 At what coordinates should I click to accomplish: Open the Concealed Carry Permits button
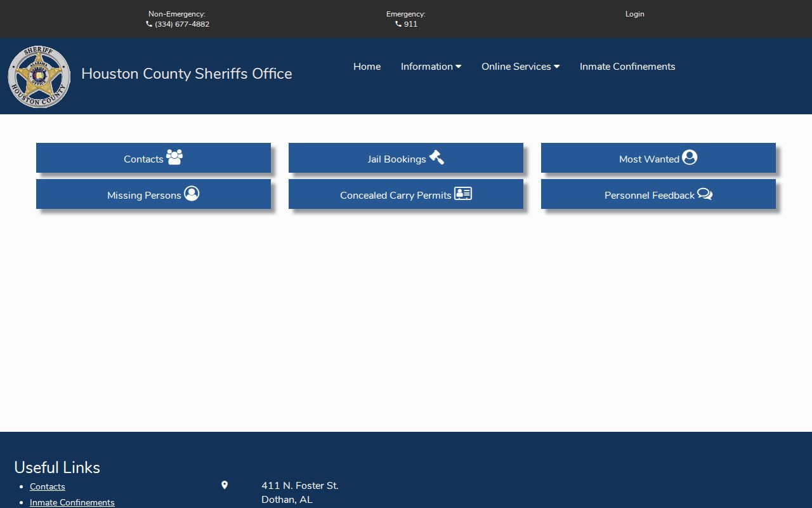(x=406, y=194)
